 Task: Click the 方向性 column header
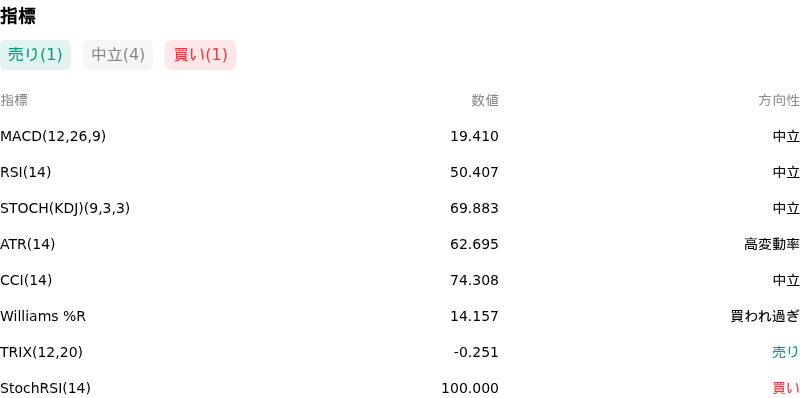779,101
